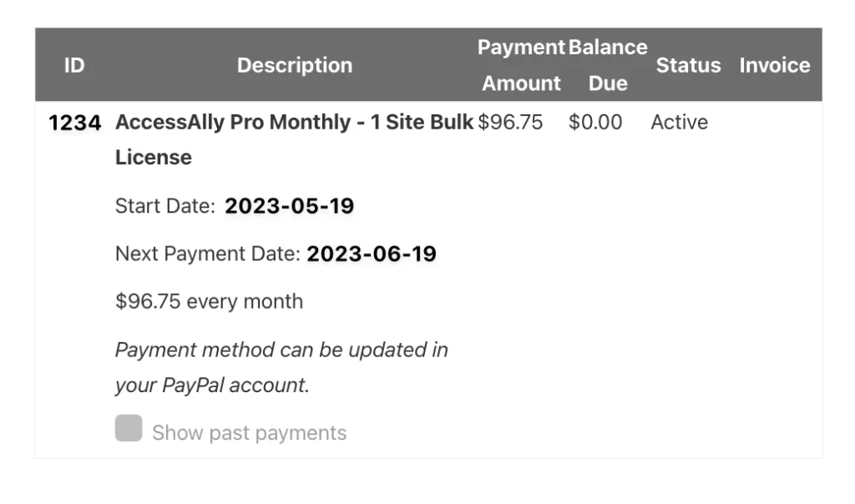This screenshot has width=855, height=504.
Task: Select the $96.75 every month billing text
Action: [209, 301]
